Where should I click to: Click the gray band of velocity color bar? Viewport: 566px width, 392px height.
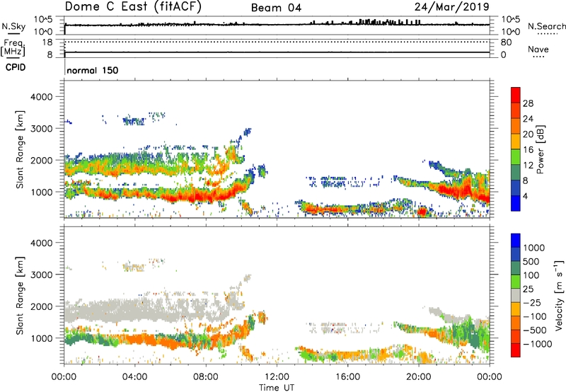point(516,296)
